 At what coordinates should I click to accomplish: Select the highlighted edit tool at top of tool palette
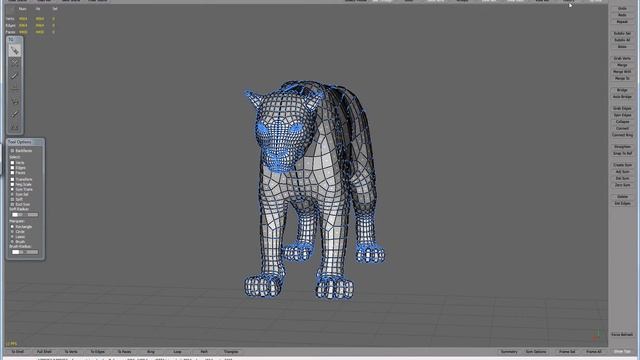click(x=15, y=51)
